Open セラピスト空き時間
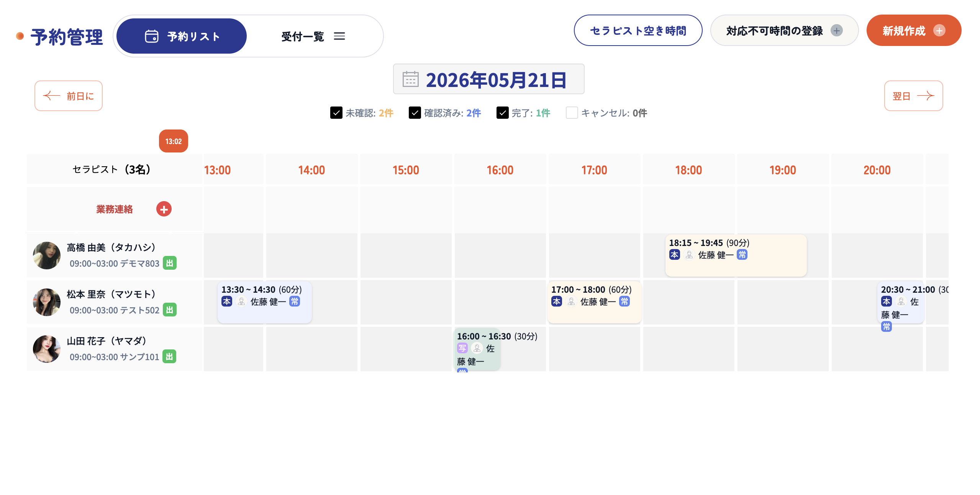Image resolution: width=980 pixels, height=495 pixels. tap(638, 31)
